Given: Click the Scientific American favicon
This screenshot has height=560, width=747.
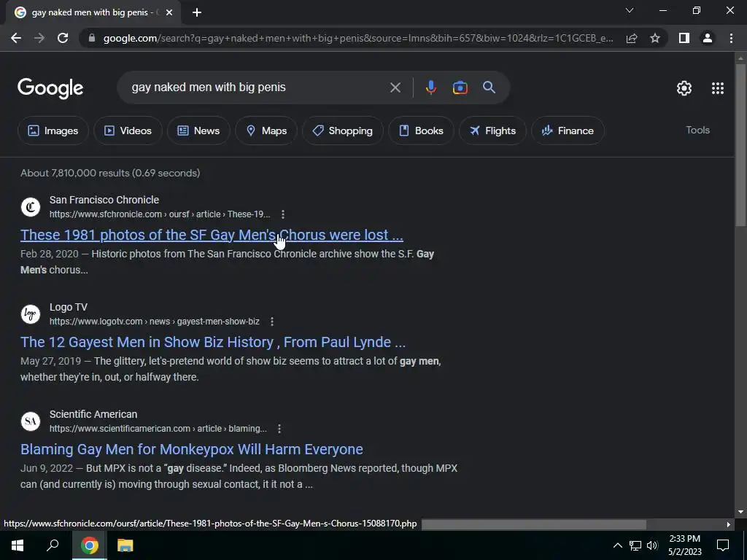Looking at the screenshot, I should (31, 421).
